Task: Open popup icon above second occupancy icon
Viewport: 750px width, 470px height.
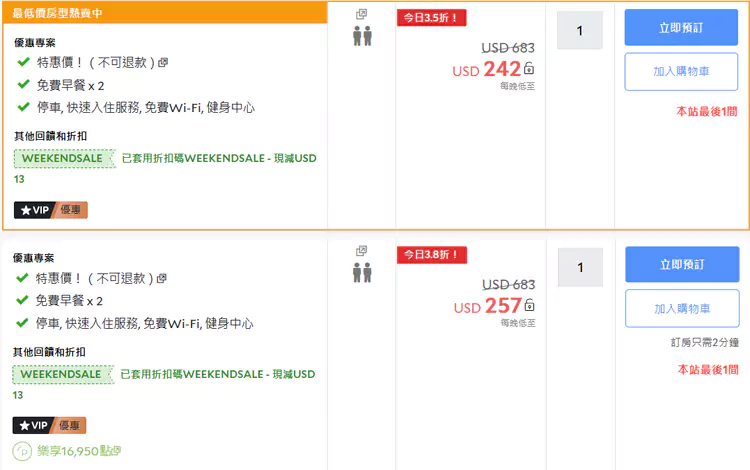Action: pos(362,251)
